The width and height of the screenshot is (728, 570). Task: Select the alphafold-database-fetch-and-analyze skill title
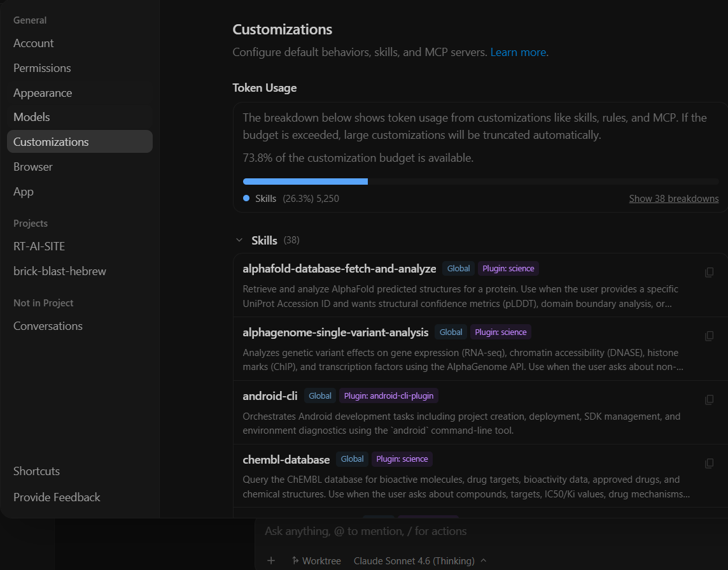[339, 269]
